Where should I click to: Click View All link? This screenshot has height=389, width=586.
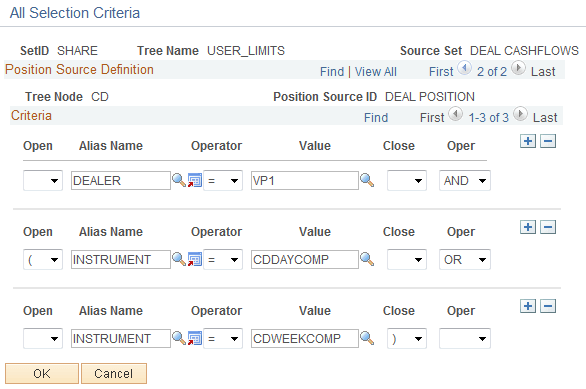[x=375, y=71]
